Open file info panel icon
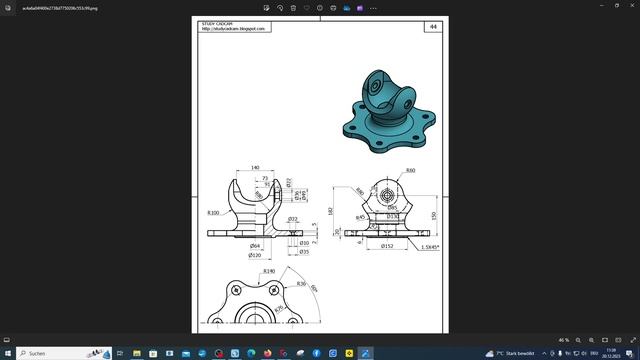640x360 pixels. coord(320,8)
